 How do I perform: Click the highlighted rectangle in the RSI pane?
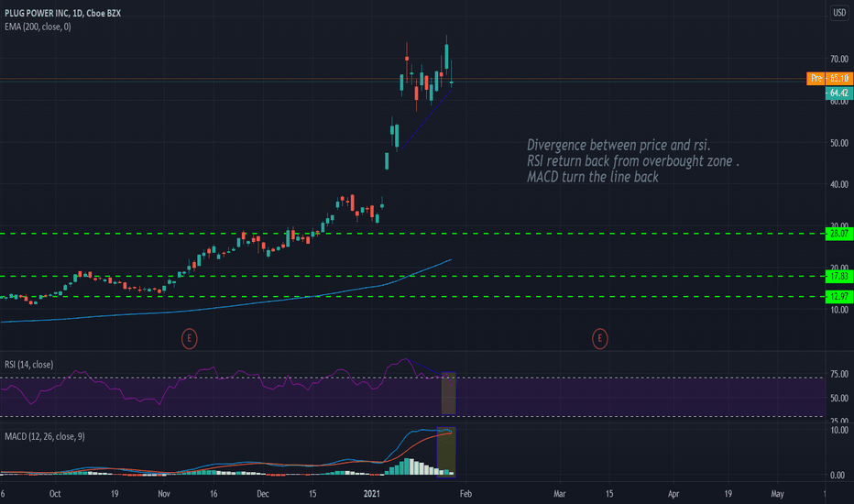[448, 393]
